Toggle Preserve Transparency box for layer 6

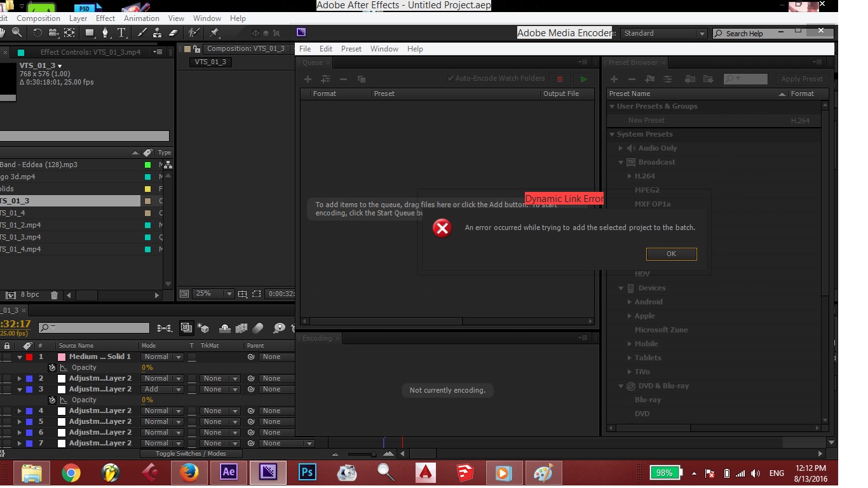click(192, 432)
